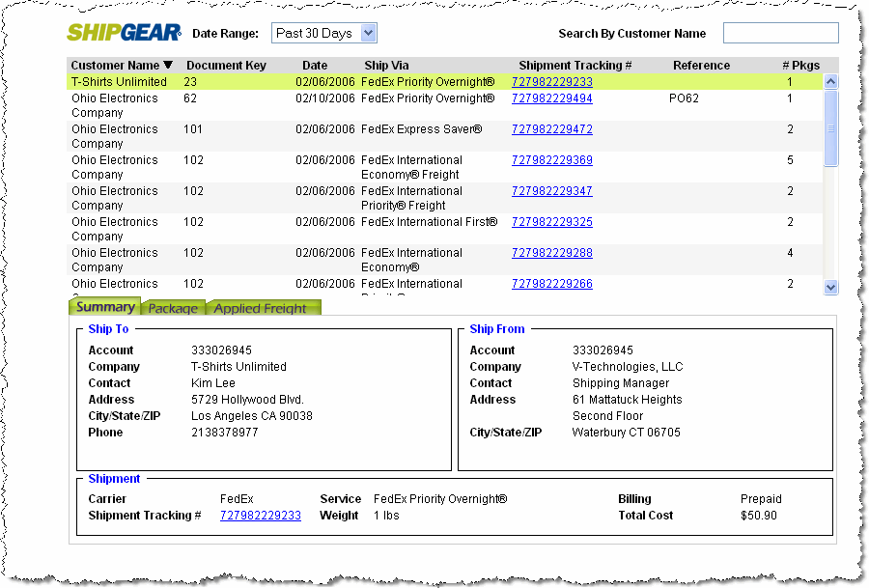Sort by the # Pkgs column header
Screen dimensions: 869x588
pyautogui.click(x=800, y=66)
